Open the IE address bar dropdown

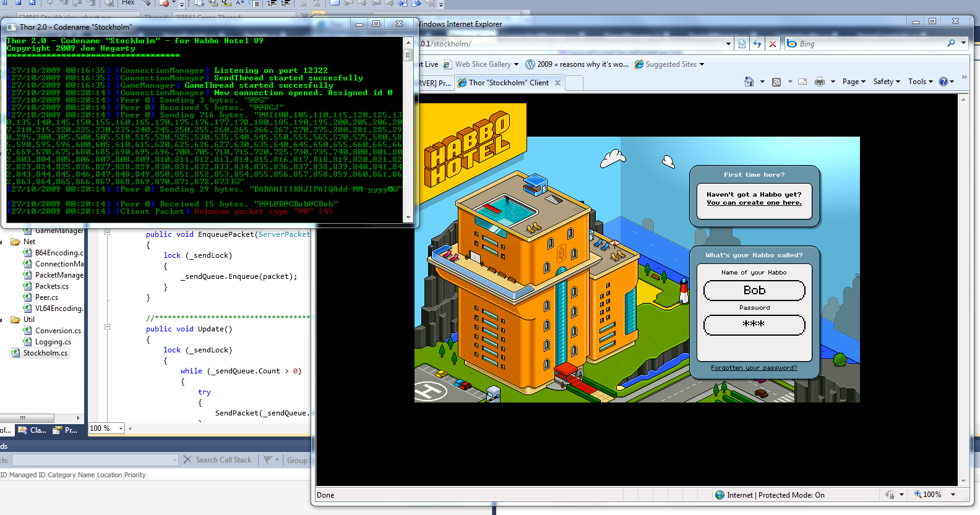tap(728, 44)
